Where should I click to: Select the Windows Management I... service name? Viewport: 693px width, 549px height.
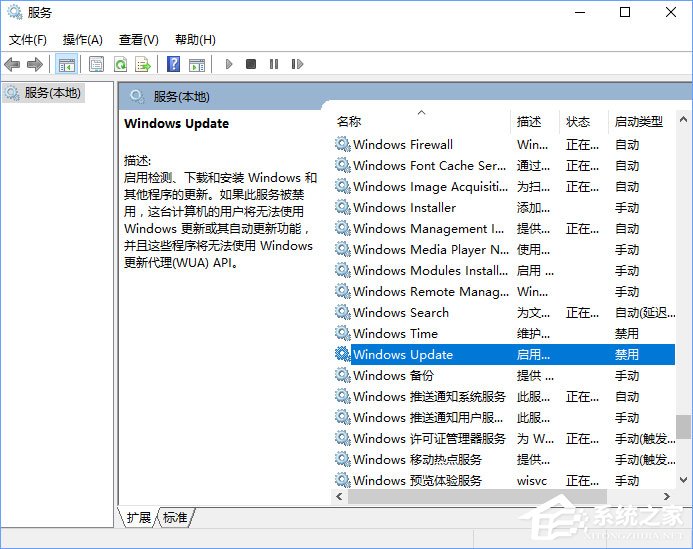(x=428, y=229)
